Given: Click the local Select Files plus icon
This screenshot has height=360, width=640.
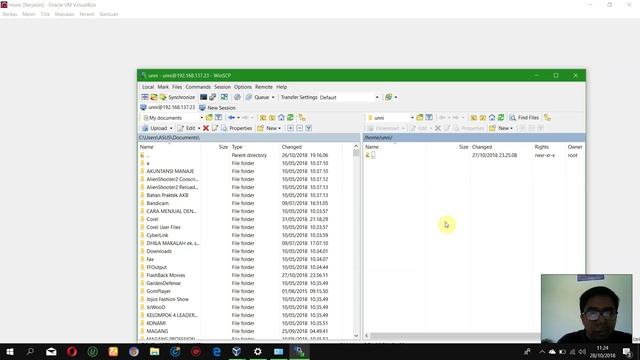Looking at the screenshot, I should (290, 128).
